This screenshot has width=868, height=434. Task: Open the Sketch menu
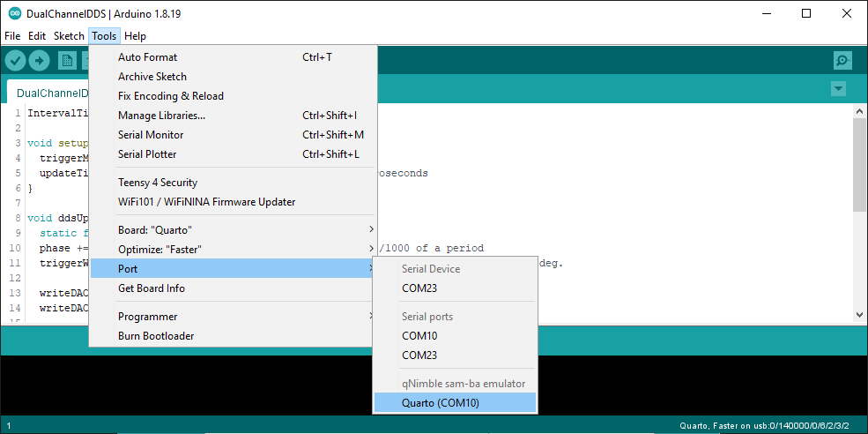point(69,36)
